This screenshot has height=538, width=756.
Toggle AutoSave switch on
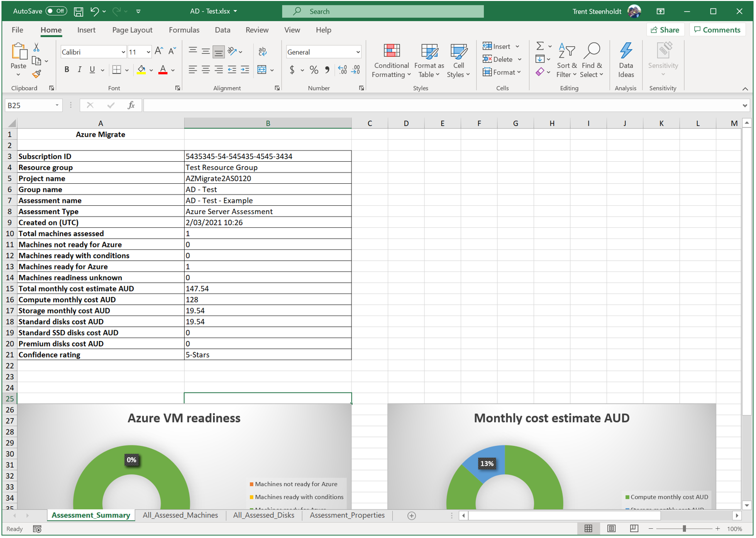pyautogui.click(x=56, y=11)
